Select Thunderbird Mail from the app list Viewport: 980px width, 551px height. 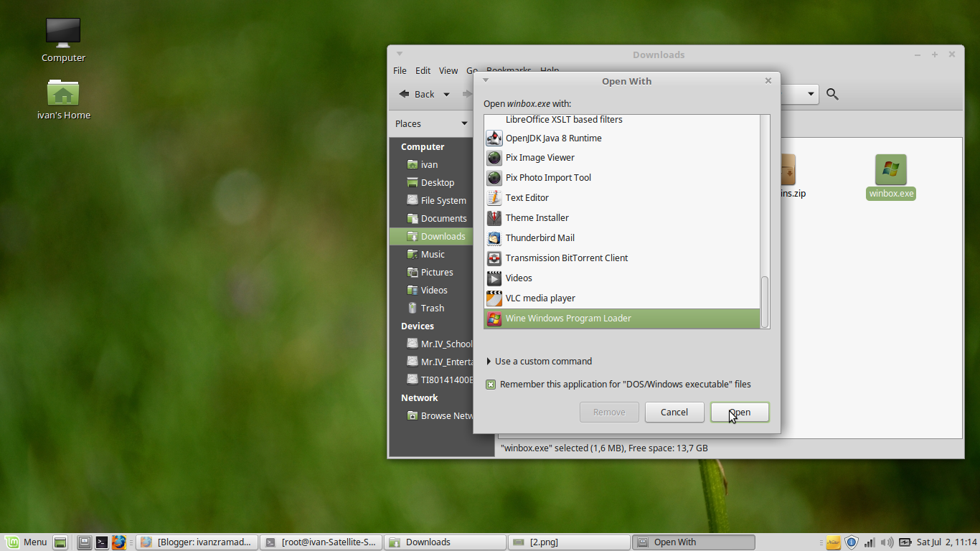coord(540,237)
